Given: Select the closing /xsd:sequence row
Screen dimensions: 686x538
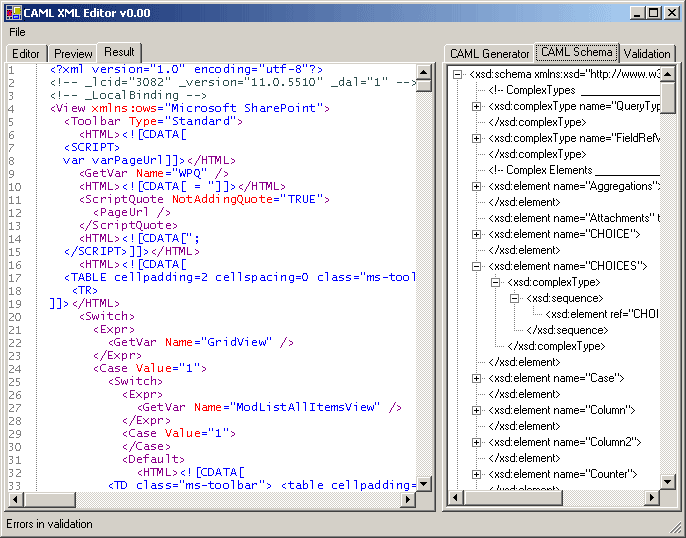Looking at the screenshot, I should click(567, 330).
